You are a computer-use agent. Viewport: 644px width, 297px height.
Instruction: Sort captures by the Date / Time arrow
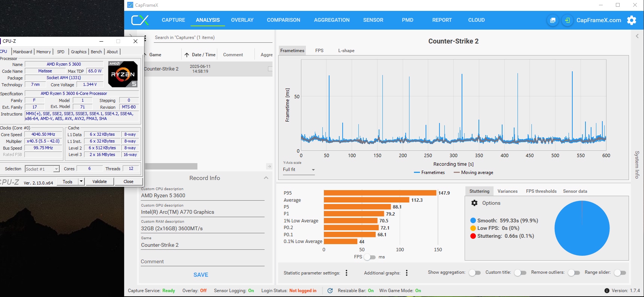pos(187,55)
